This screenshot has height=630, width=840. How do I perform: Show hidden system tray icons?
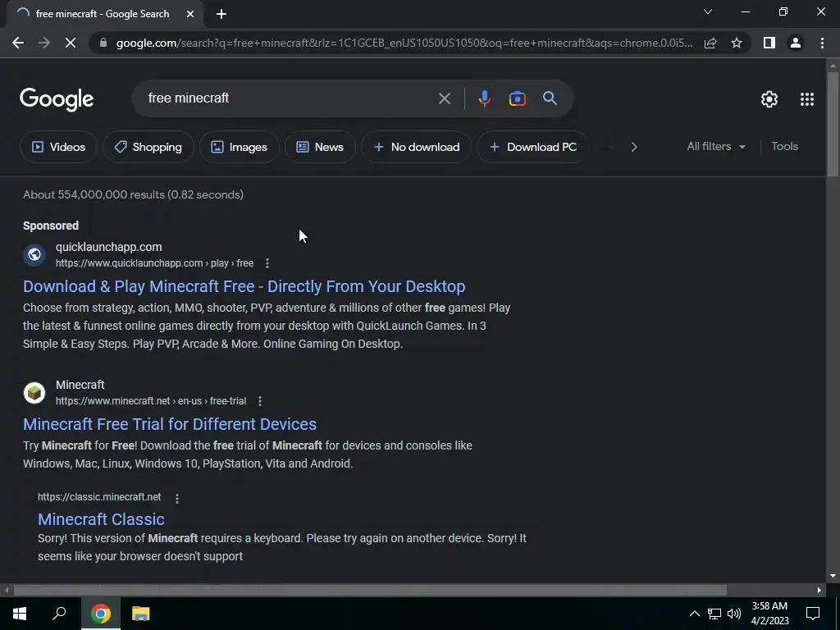[x=694, y=614]
